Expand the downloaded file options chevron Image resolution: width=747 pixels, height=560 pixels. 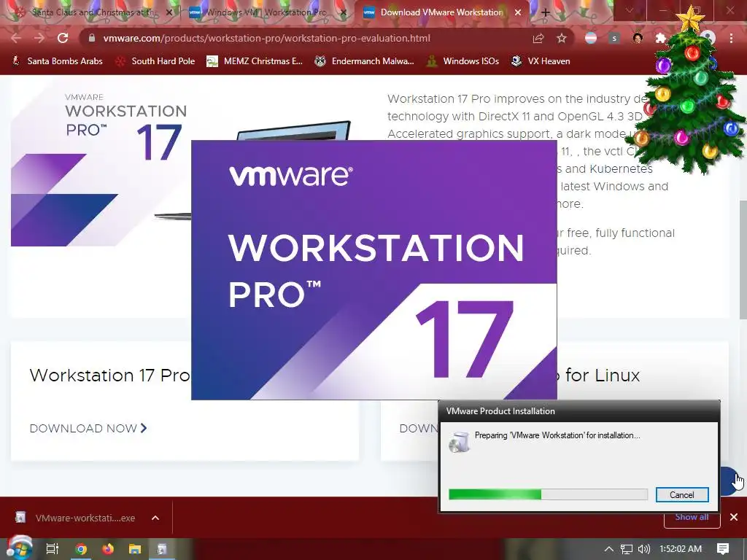point(155,518)
